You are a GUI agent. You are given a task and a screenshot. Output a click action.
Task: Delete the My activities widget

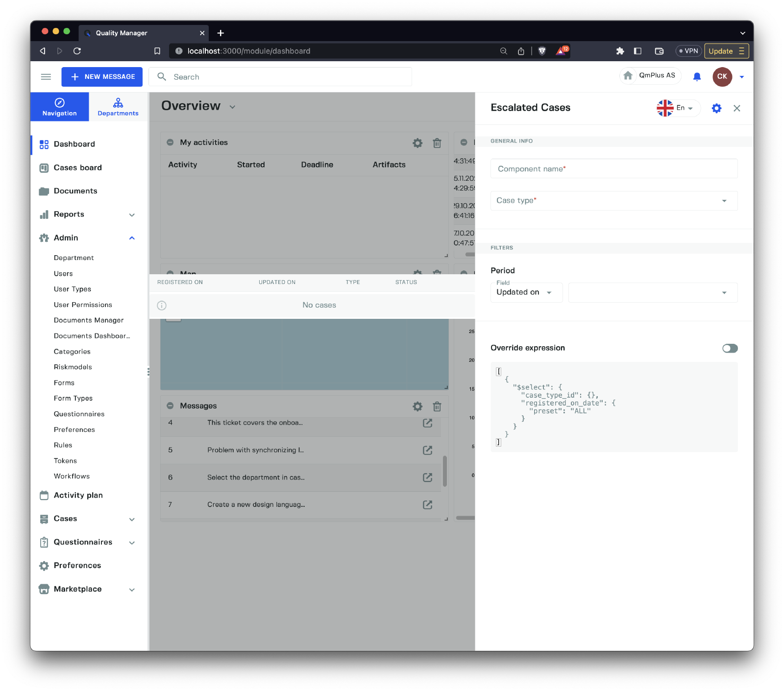(x=437, y=143)
